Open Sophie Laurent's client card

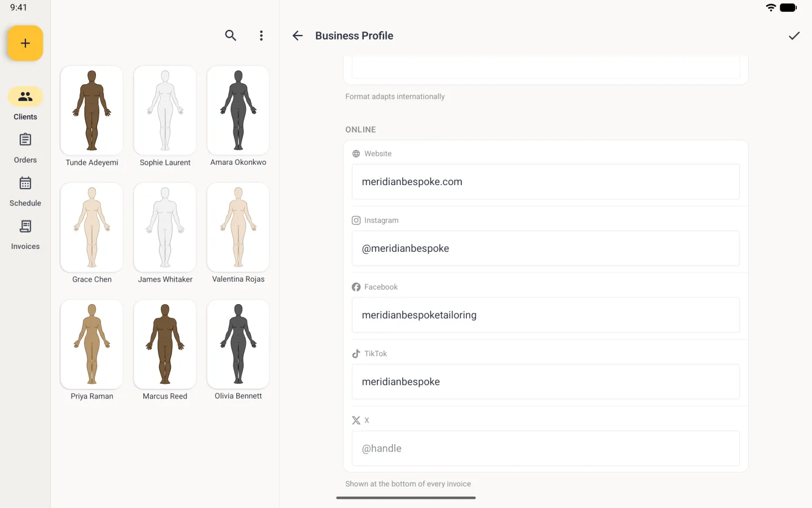point(165,116)
